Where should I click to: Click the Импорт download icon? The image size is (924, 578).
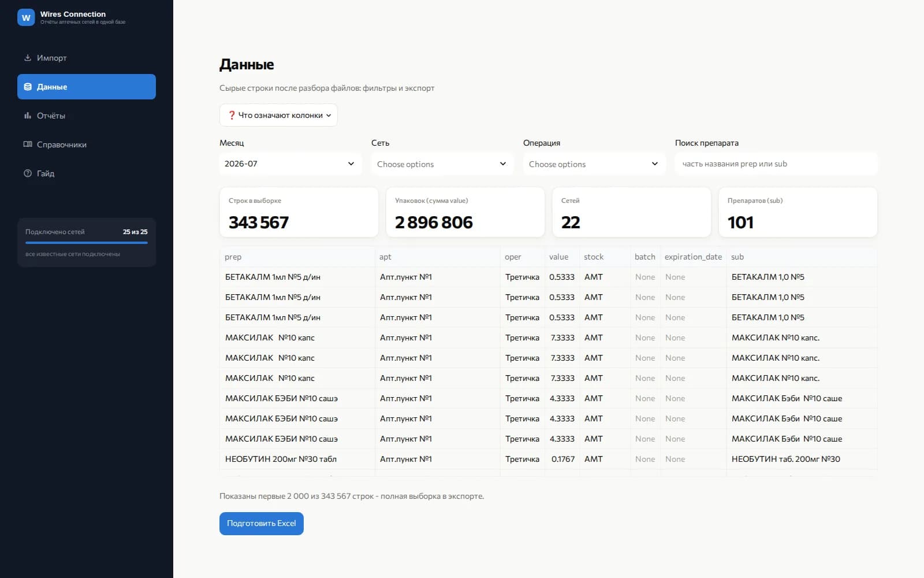(x=28, y=58)
